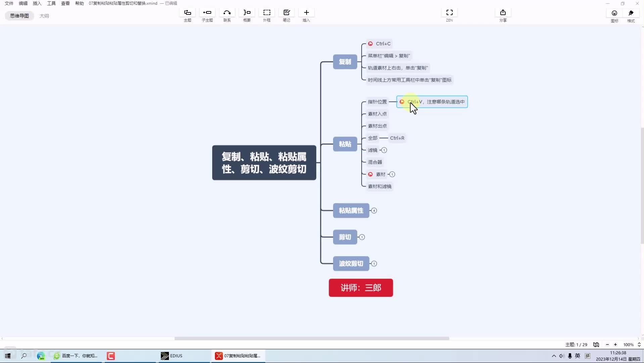Zoom out with the minus icon
The height and width of the screenshot is (363, 644).
click(x=607, y=345)
